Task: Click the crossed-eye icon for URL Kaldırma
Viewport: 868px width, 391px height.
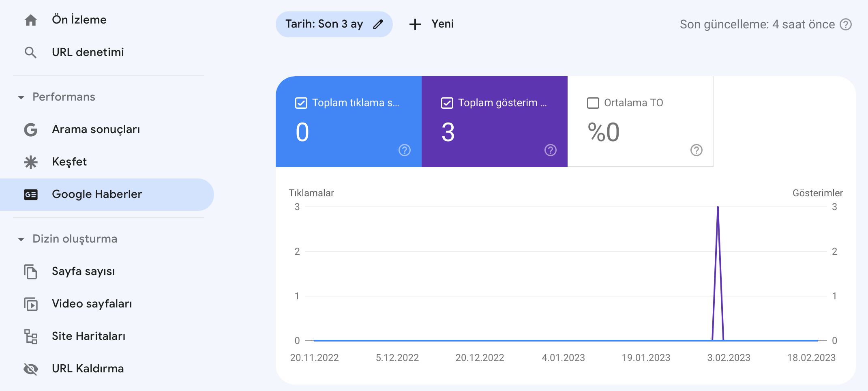Action: pyautogui.click(x=31, y=369)
